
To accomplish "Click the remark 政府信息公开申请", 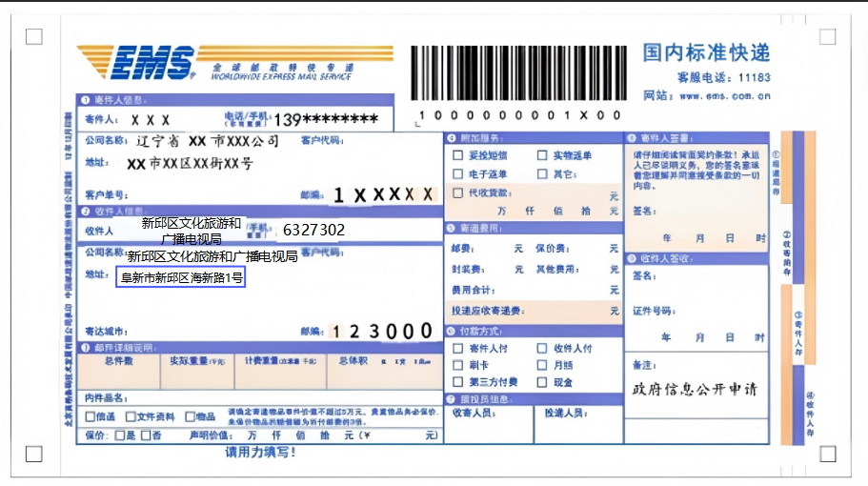I will point(695,389).
